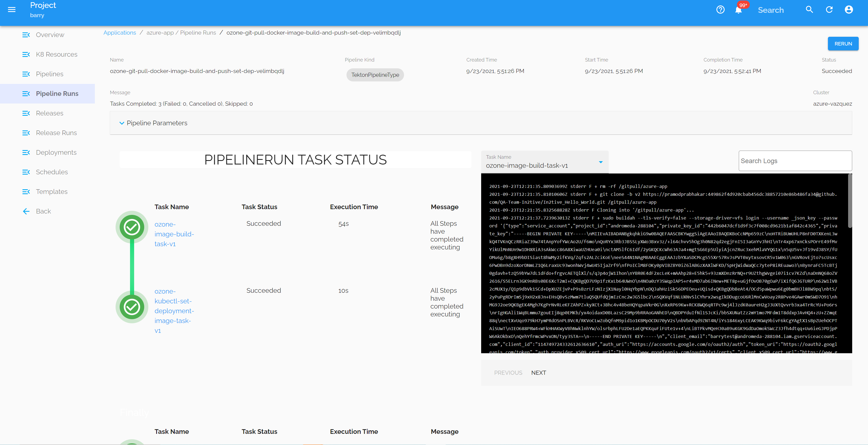
Task: Focus the Search Logs input field
Action: coord(795,161)
